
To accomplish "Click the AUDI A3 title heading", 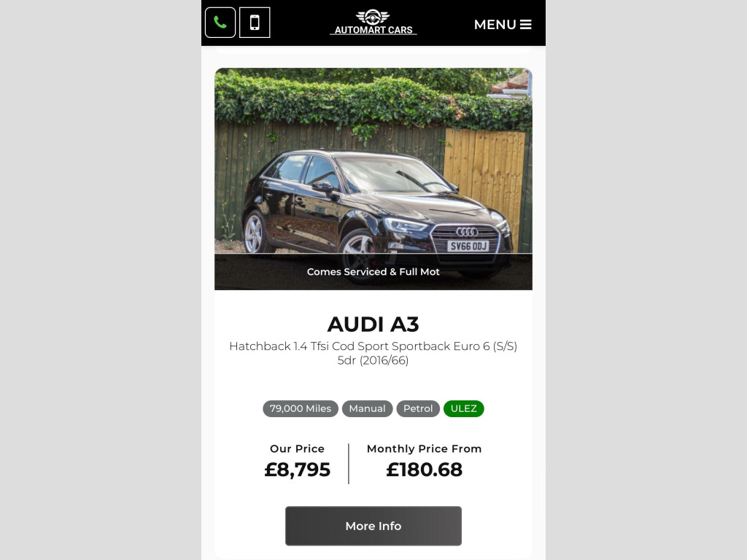I will 373,324.
